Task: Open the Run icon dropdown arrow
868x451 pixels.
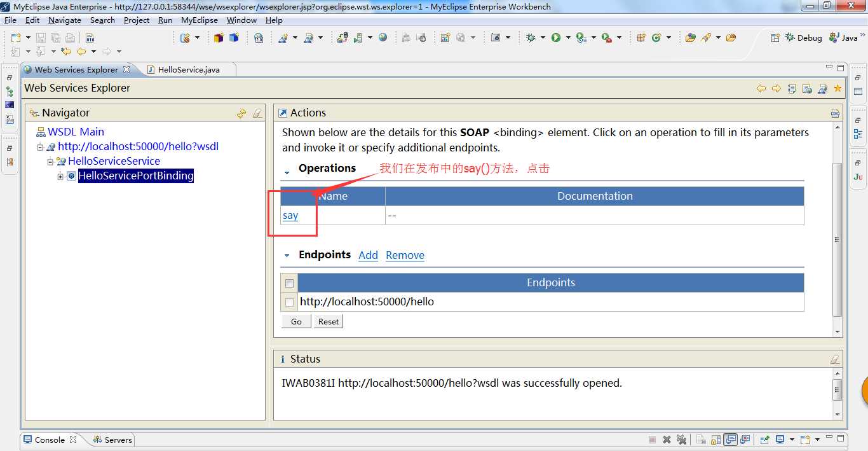Action: coord(567,38)
